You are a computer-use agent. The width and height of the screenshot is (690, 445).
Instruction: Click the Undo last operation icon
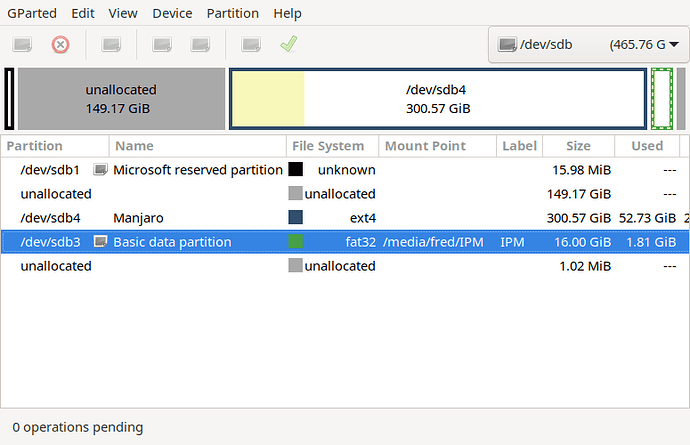251,44
